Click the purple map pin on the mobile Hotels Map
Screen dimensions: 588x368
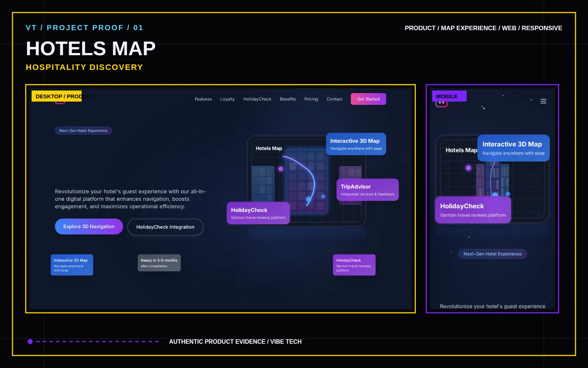[468, 168]
